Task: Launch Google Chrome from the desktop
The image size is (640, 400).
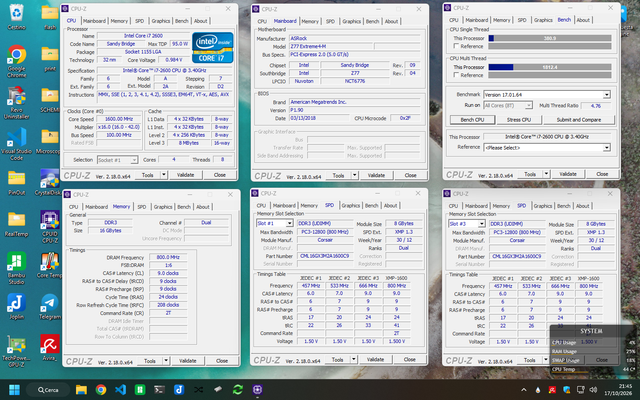Action: click(x=16, y=61)
